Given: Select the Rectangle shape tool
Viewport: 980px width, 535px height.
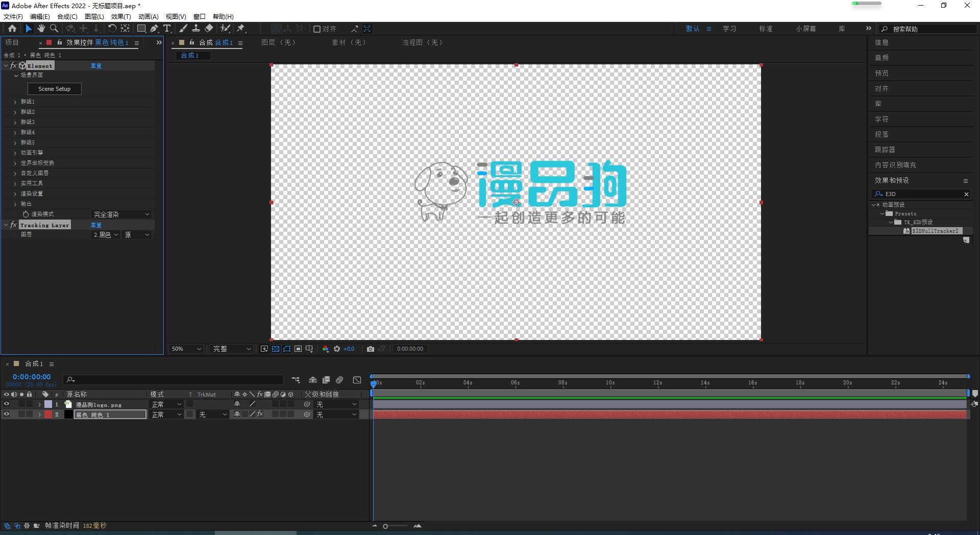Looking at the screenshot, I should coord(141,29).
